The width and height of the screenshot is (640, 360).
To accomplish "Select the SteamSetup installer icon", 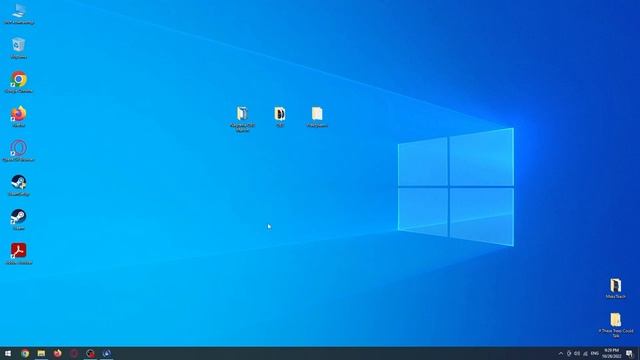I will (18, 185).
